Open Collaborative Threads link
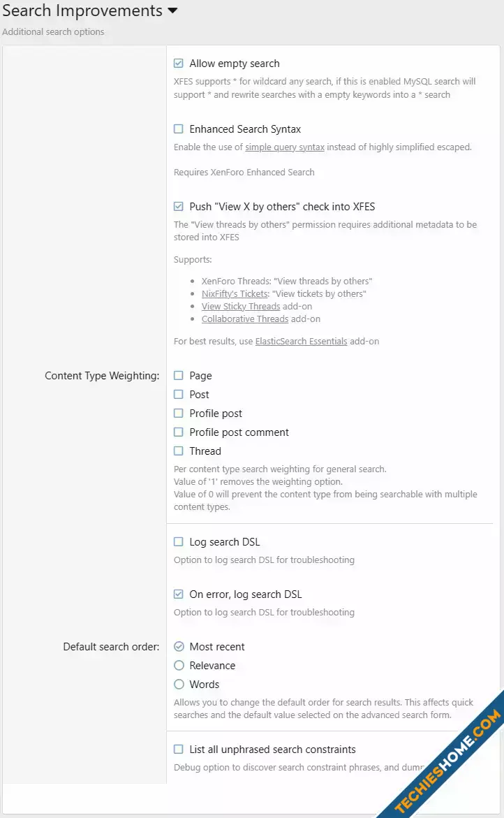Image resolution: width=504 pixels, height=818 pixels. 245,319
